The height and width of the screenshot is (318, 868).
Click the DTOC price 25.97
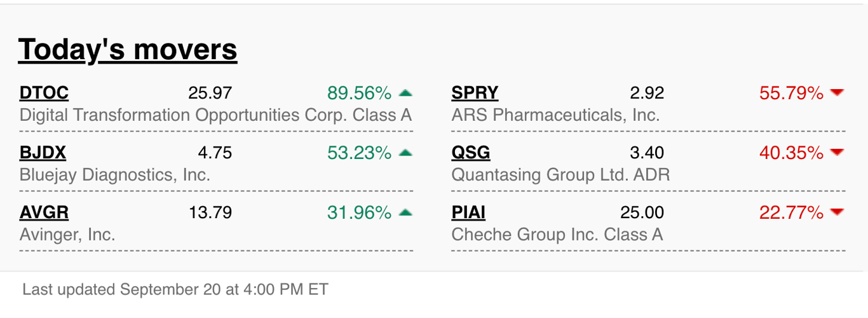point(210,93)
